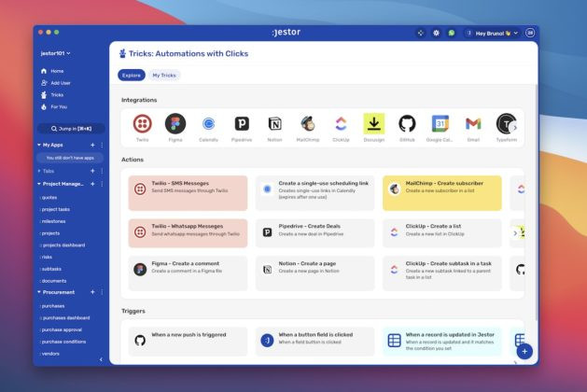Collapse the sidebar with the bottom chevron
Image resolution: width=587 pixels, height=392 pixels.
click(x=101, y=359)
